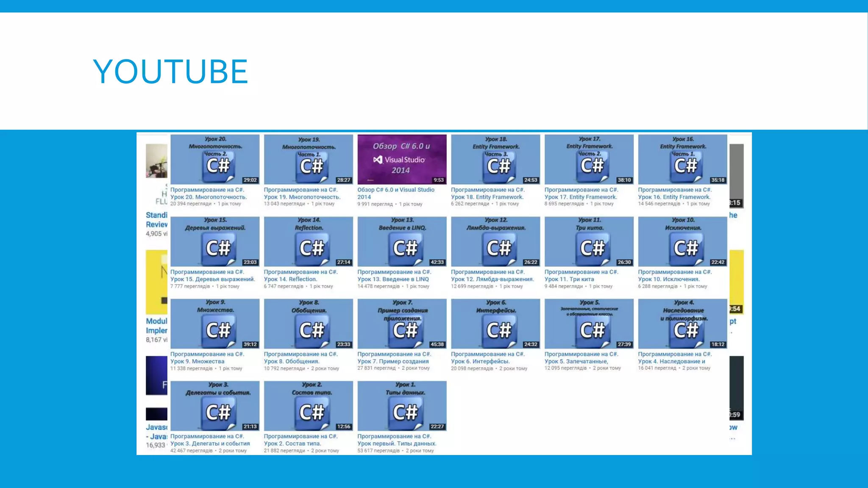
Task: Click the 27 831 перегляд view count text
Action: (376, 368)
